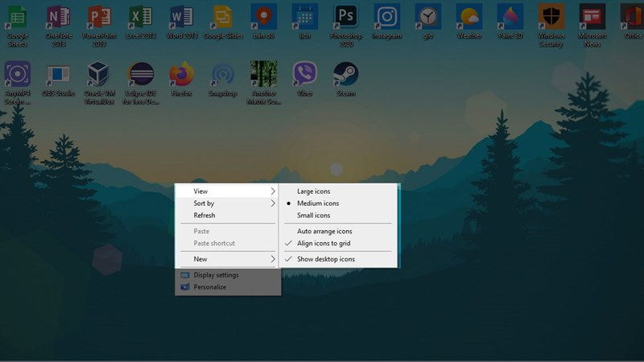Open the View submenu arrow

point(273,191)
